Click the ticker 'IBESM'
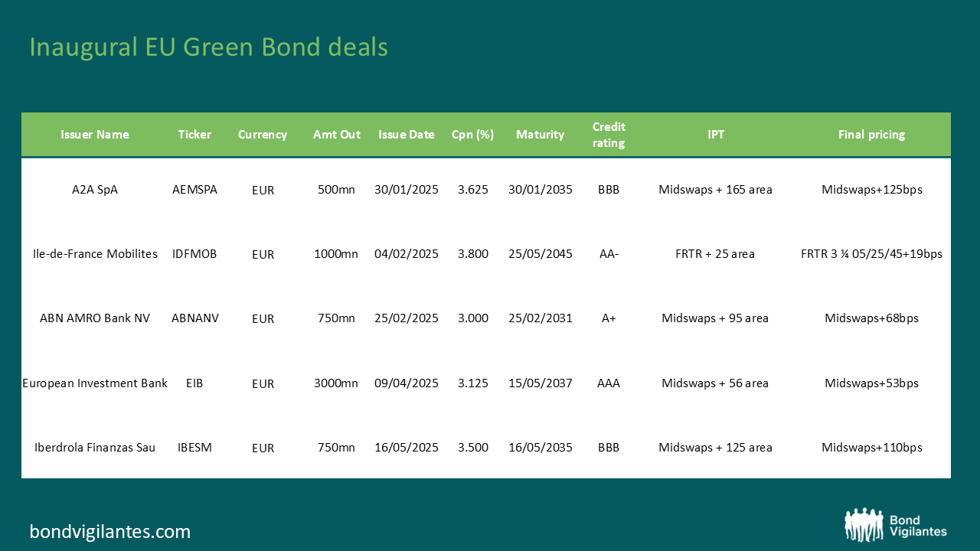 tap(194, 448)
